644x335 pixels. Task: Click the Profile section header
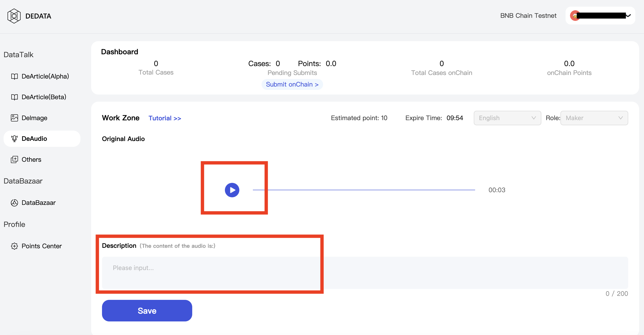point(14,224)
